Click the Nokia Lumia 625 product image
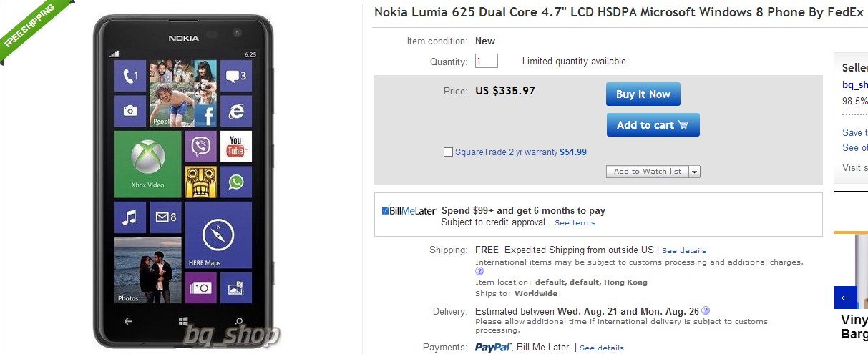 (x=183, y=179)
